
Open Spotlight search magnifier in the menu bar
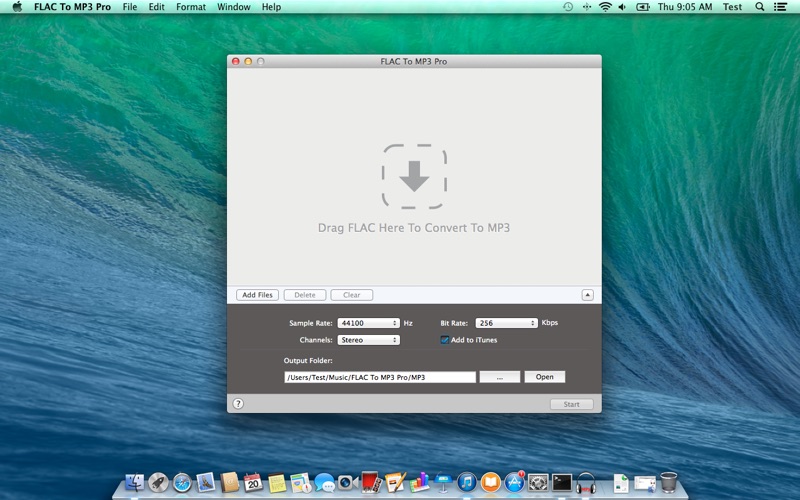click(759, 7)
